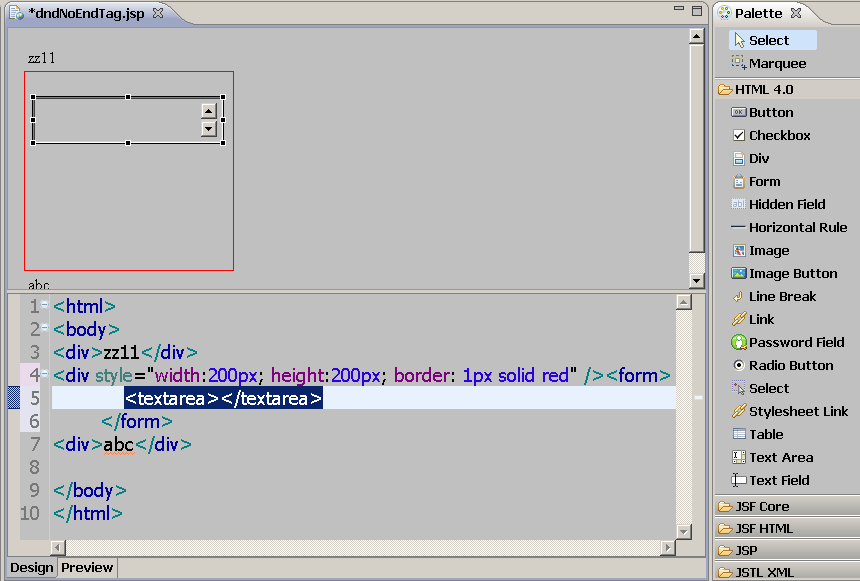Collapse the HTML 4.0 palette drawer

pyautogui.click(x=788, y=89)
